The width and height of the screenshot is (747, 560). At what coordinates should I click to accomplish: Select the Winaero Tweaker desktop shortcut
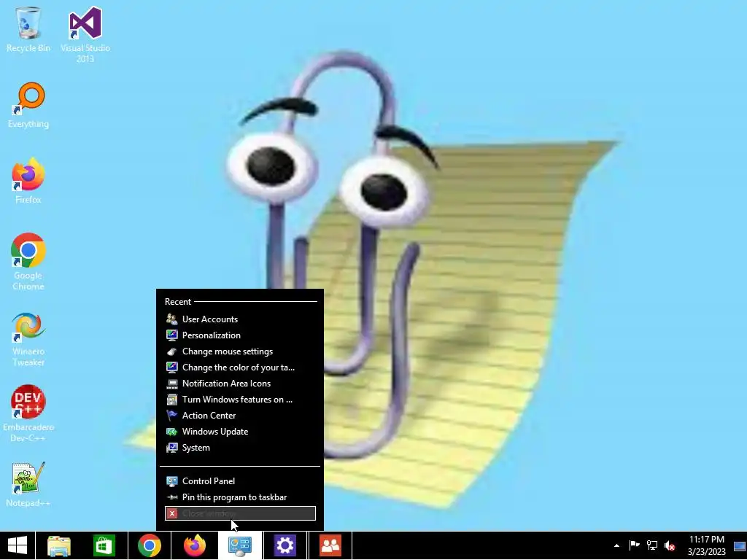pos(28,339)
